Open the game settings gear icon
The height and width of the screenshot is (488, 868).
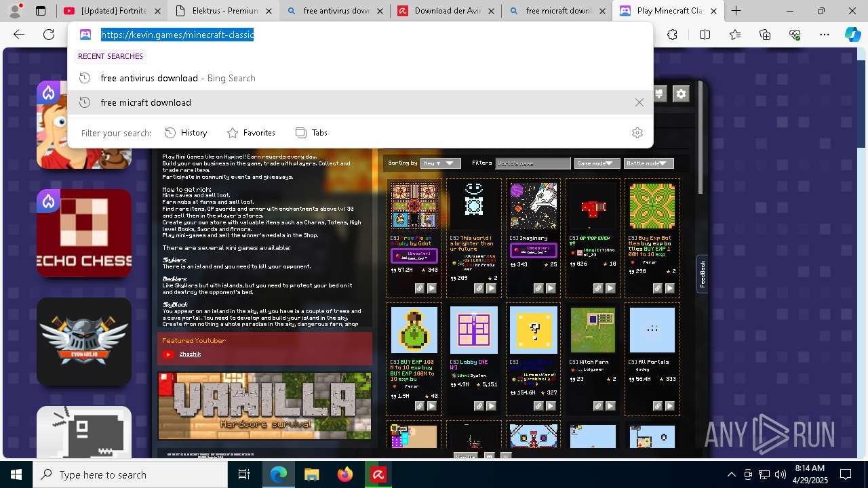pyautogui.click(x=681, y=94)
